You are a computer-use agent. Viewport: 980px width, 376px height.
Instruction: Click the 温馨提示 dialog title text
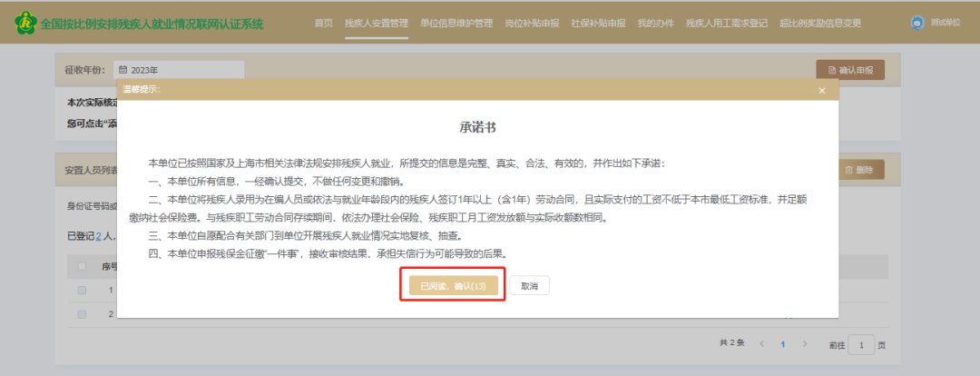point(142,90)
